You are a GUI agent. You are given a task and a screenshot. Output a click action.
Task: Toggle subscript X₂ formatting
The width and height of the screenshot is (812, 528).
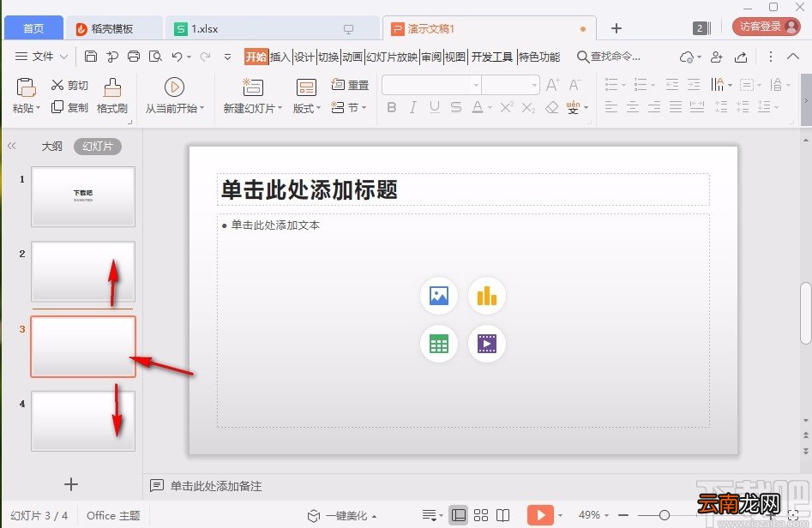pos(528,107)
